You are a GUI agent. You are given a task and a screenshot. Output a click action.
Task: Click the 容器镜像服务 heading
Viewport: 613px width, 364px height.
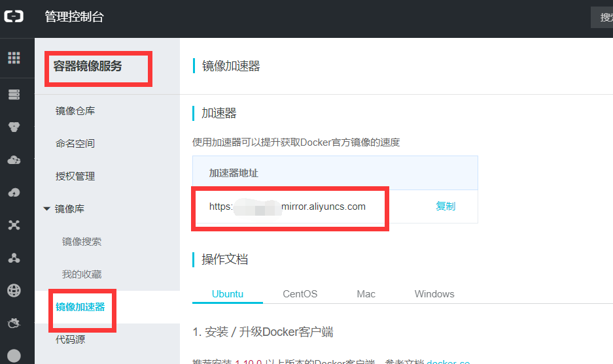tap(88, 66)
